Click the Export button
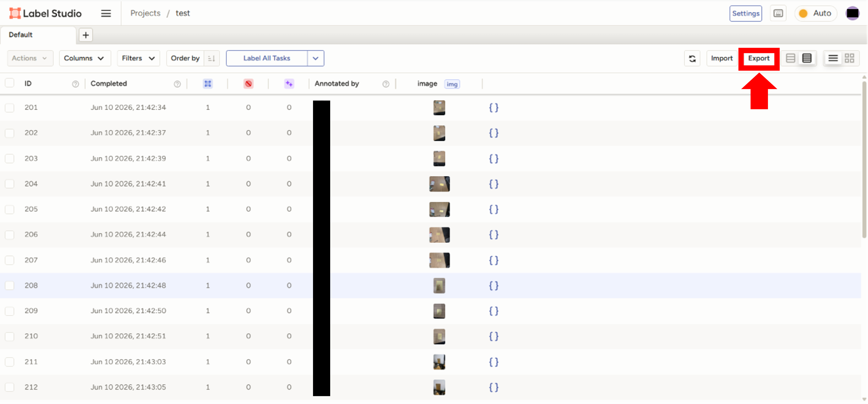The height and width of the screenshot is (404, 868). (758, 58)
